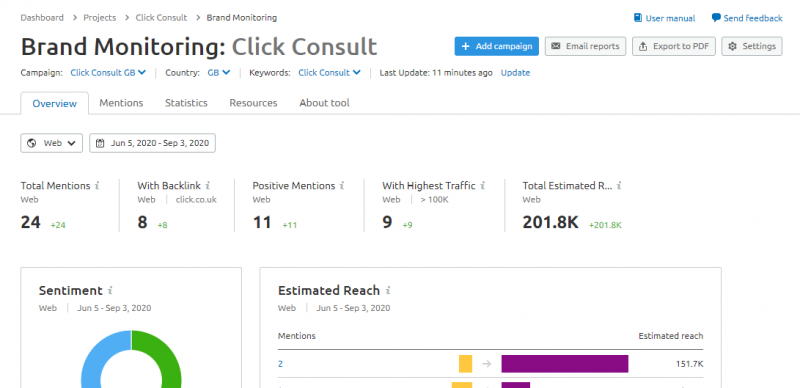Click the info icon beside Sentiment heading
The width and height of the screenshot is (800, 388).
[110, 291]
